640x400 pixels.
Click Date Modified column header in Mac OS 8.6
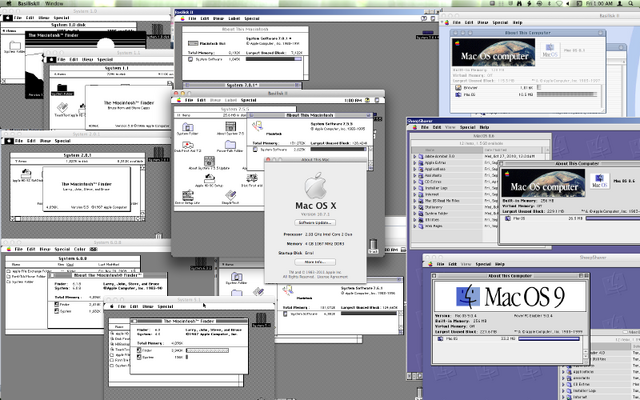click(513, 150)
